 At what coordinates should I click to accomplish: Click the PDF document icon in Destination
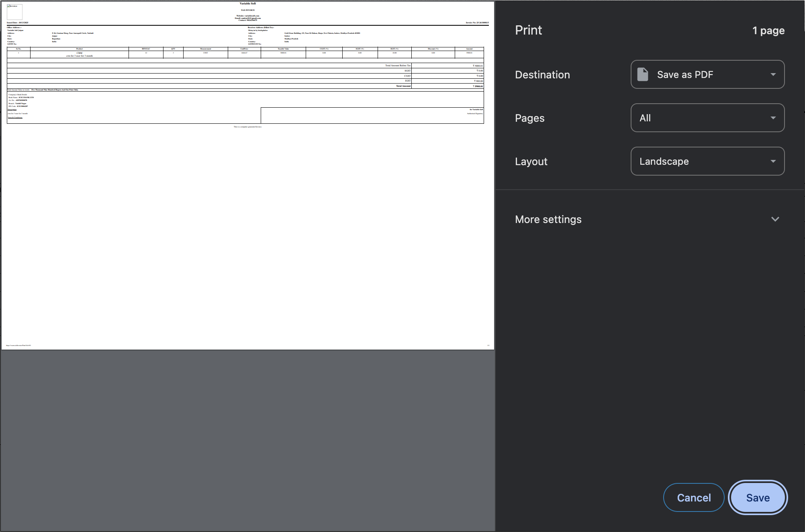coord(643,74)
